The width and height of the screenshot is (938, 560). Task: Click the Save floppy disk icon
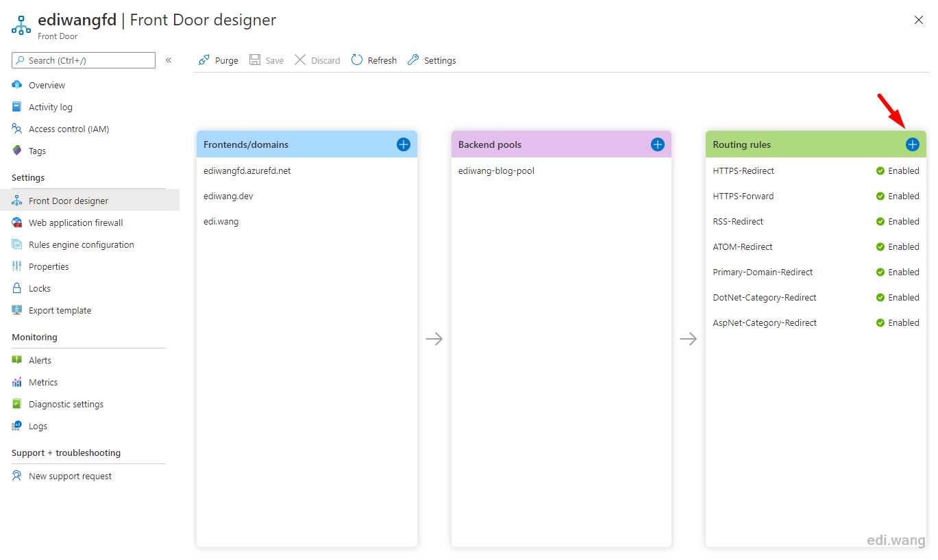(x=255, y=60)
